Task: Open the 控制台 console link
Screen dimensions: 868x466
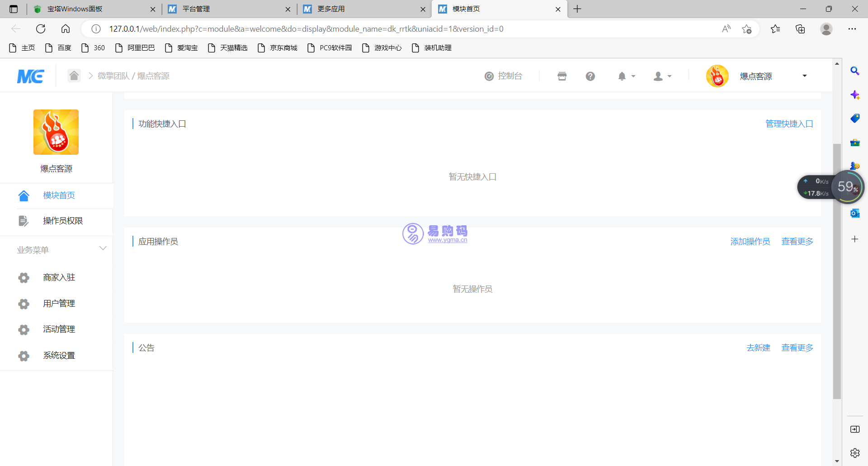Action: (x=503, y=76)
